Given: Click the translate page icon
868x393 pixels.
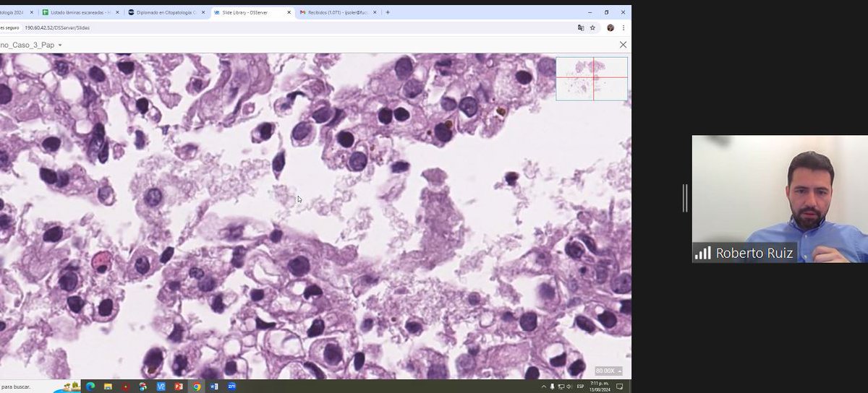Looking at the screenshot, I should (581, 27).
